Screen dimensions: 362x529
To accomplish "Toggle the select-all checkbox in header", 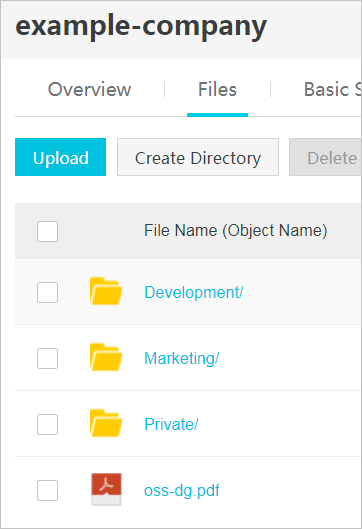I will click(x=47, y=231).
